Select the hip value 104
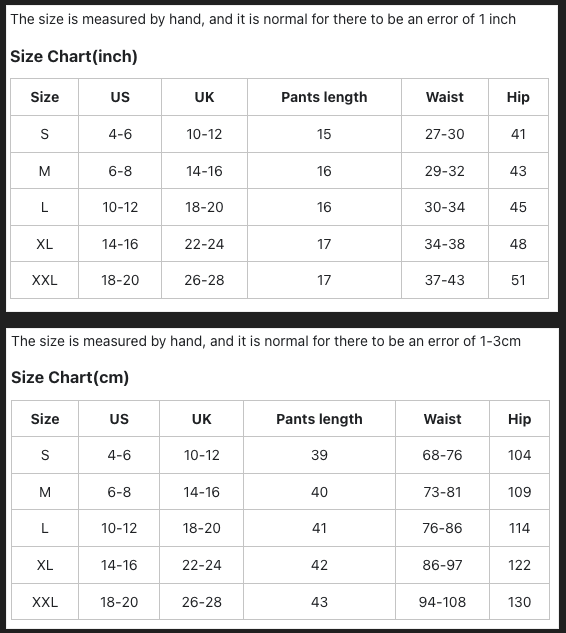Viewport: 566px width, 633px height. click(520, 455)
